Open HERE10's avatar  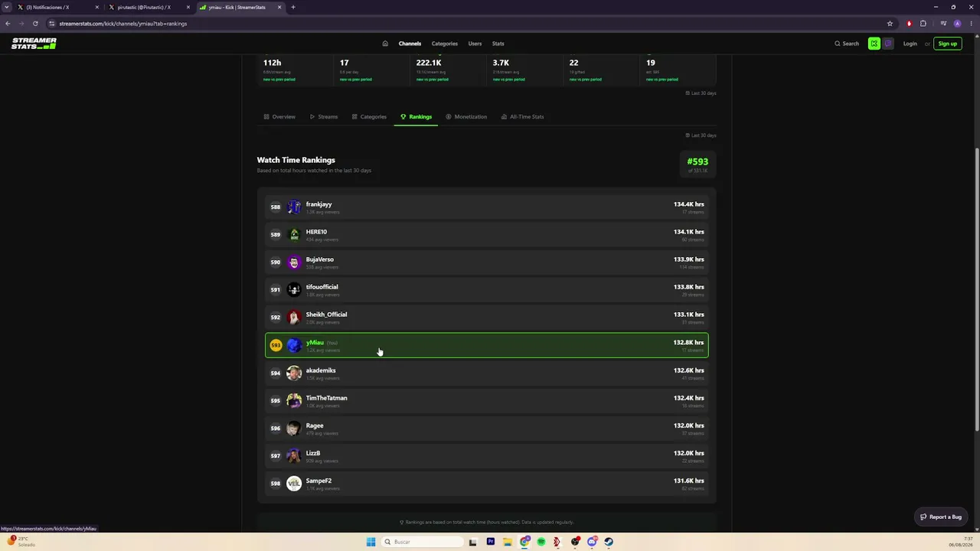(x=294, y=234)
